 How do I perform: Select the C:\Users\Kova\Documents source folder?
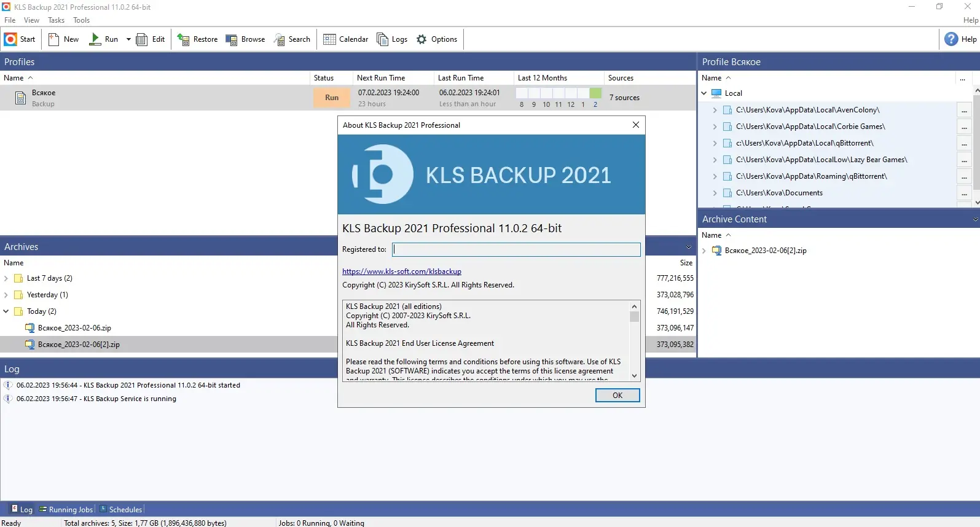point(779,193)
